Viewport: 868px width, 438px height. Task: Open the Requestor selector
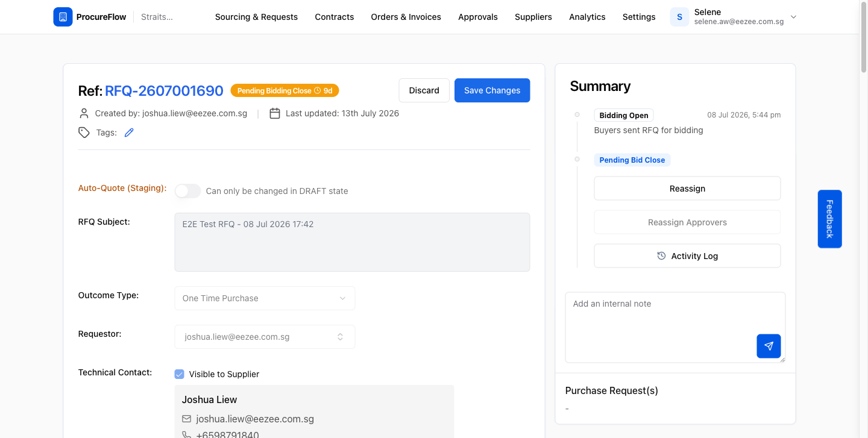[x=265, y=337]
